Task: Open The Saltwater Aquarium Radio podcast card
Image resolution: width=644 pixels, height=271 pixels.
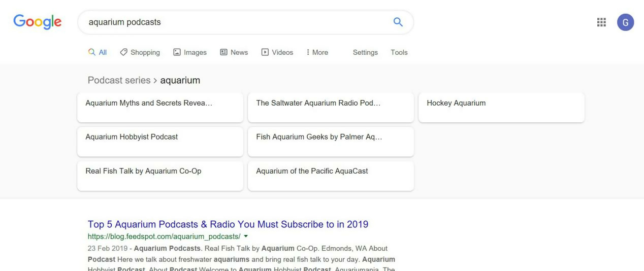Action: 331,107
